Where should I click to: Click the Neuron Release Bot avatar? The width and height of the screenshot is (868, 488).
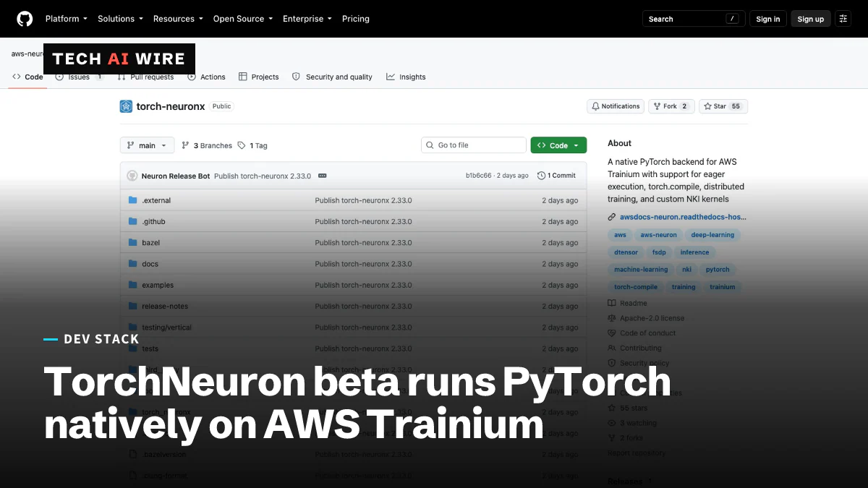tap(132, 176)
